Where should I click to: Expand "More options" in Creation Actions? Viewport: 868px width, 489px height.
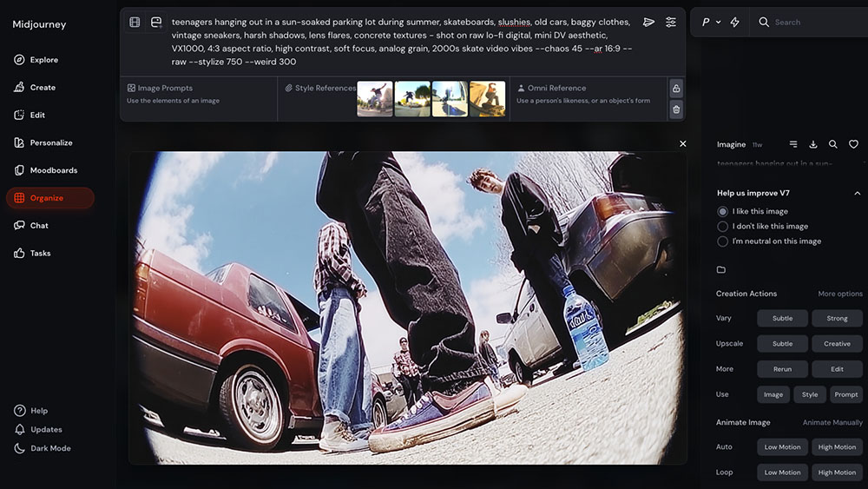[839, 294]
